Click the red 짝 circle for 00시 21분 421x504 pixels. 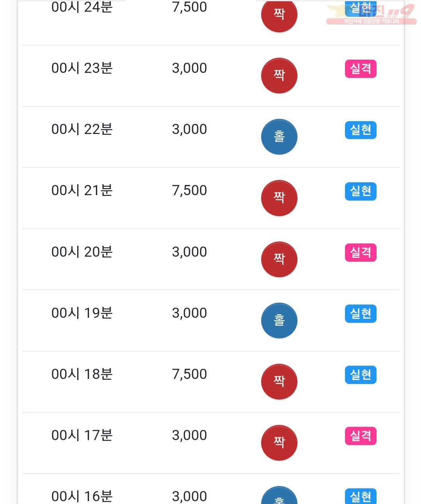point(279,198)
